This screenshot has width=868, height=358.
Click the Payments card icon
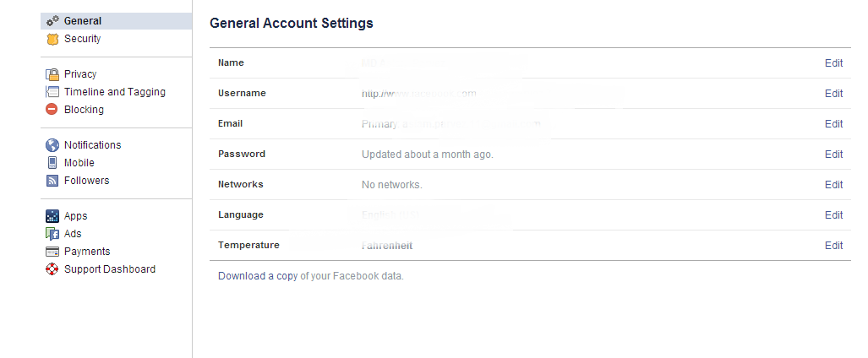pos(52,252)
